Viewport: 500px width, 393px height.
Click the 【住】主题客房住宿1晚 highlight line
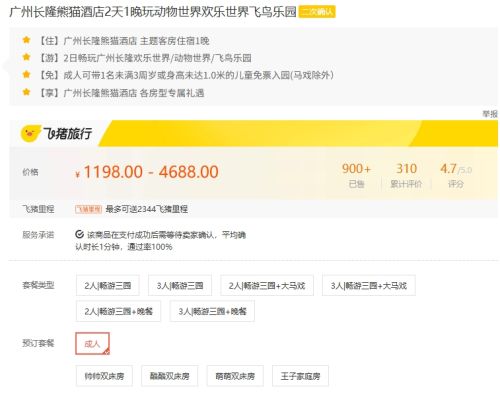[124, 41]
